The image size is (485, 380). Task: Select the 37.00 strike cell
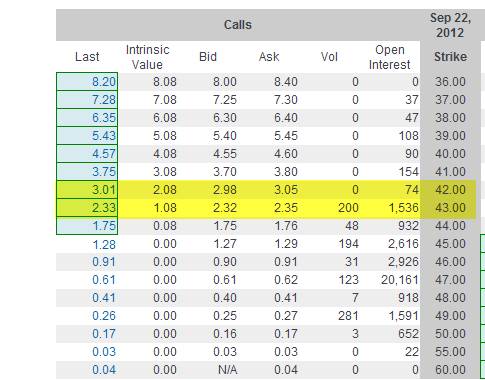tap(450, 100)
